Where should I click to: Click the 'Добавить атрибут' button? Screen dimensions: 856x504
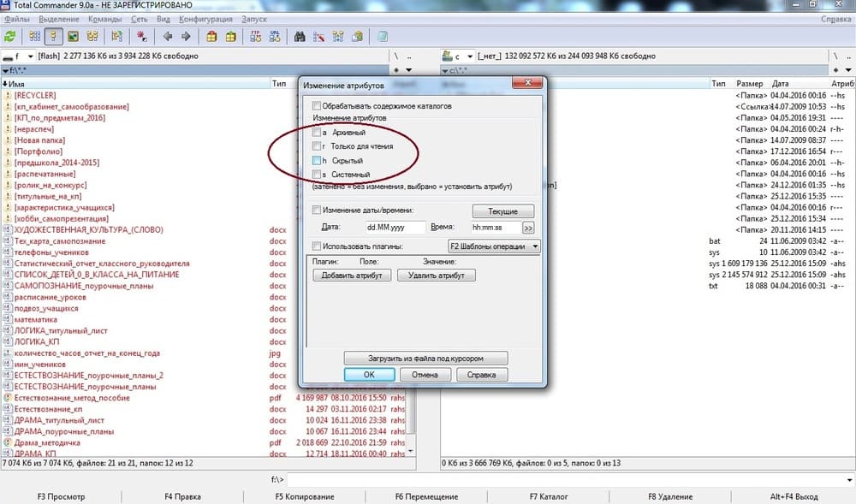click(x=352, y=276)
